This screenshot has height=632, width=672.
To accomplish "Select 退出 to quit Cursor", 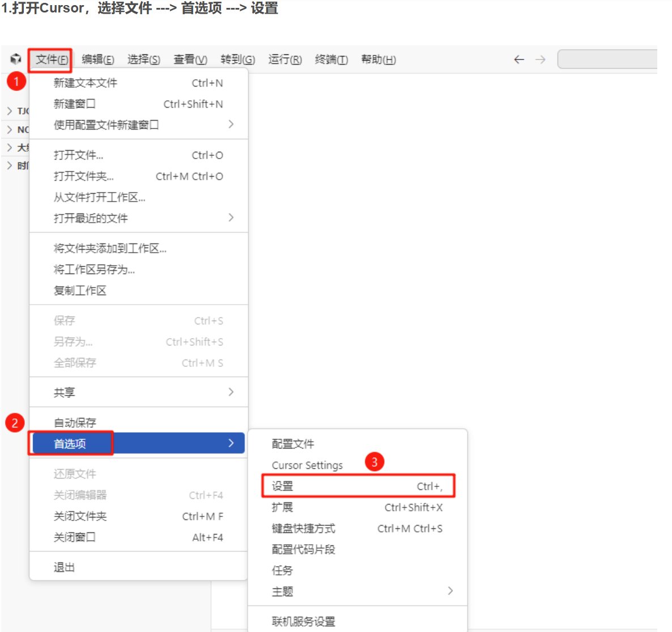I will [x=138, y=567].
